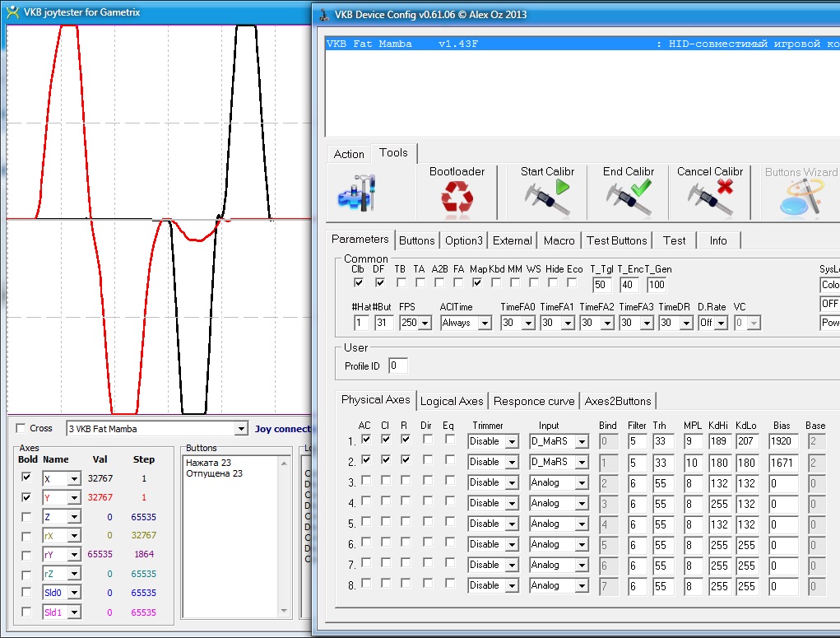This screenshot has height=638, width=840.
Task: Finish calibration with the End Calibr icon
Action: coord(629,198)
